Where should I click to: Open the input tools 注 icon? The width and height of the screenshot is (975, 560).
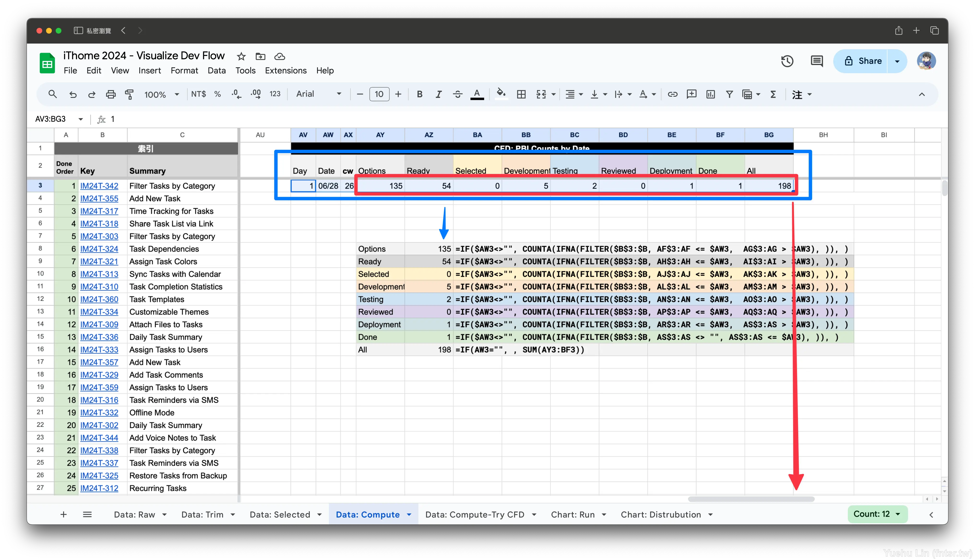pos(797,94)
